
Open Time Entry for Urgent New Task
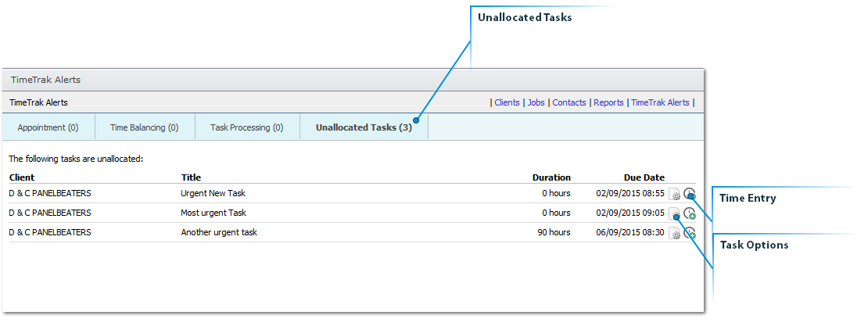[689, 194]
